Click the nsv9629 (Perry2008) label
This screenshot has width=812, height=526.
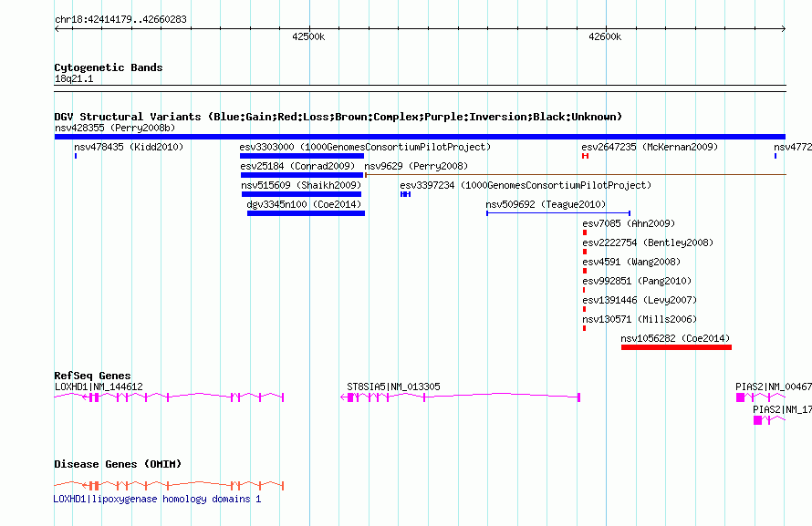[416, 166]
